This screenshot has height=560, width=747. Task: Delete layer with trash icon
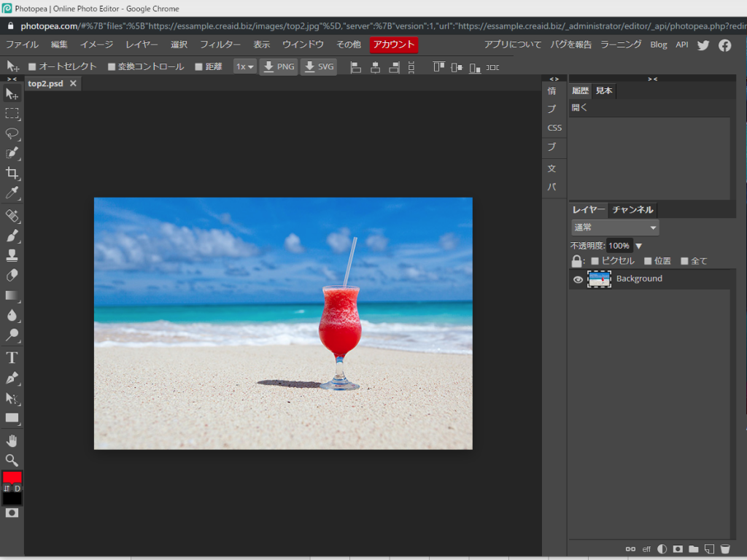point(725,549)
